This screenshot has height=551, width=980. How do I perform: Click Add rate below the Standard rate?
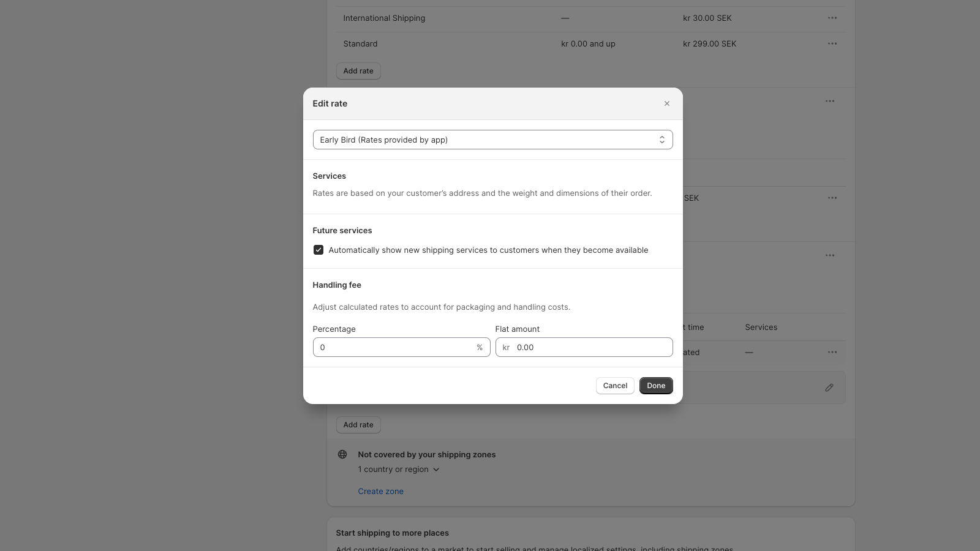click(x=358, y=71)
